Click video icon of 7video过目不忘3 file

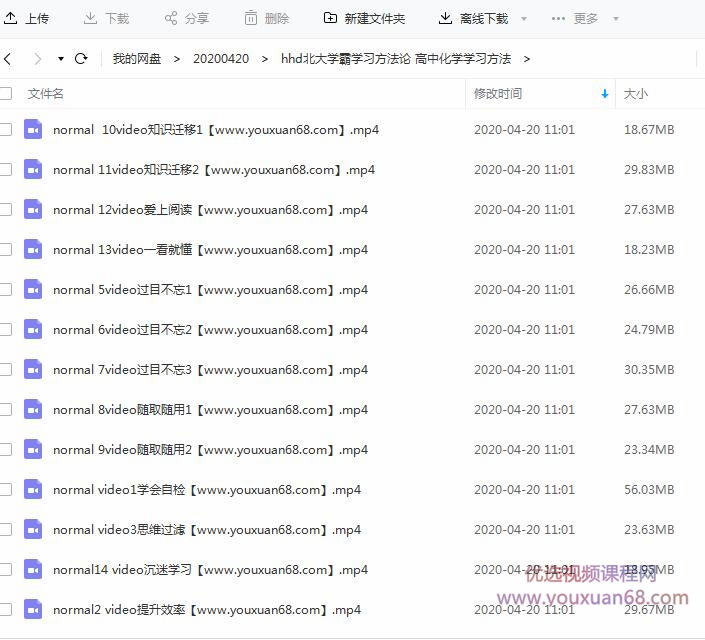(33, 370)
